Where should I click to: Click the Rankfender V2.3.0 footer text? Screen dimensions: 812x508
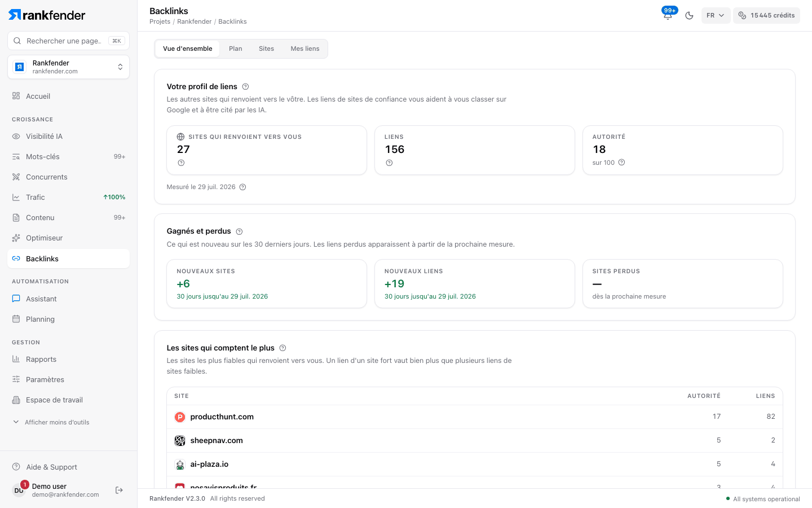click(177, 498)
